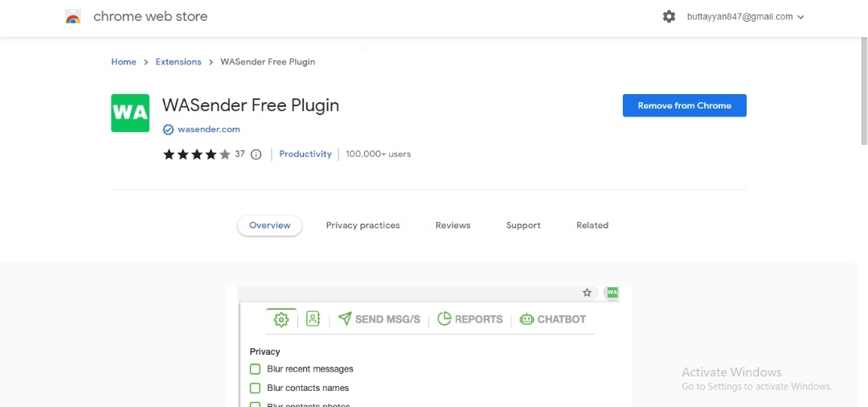The image size is (868, 407).
Task: Toggle Blur contacts names checkbox
Action: (255, 388)
